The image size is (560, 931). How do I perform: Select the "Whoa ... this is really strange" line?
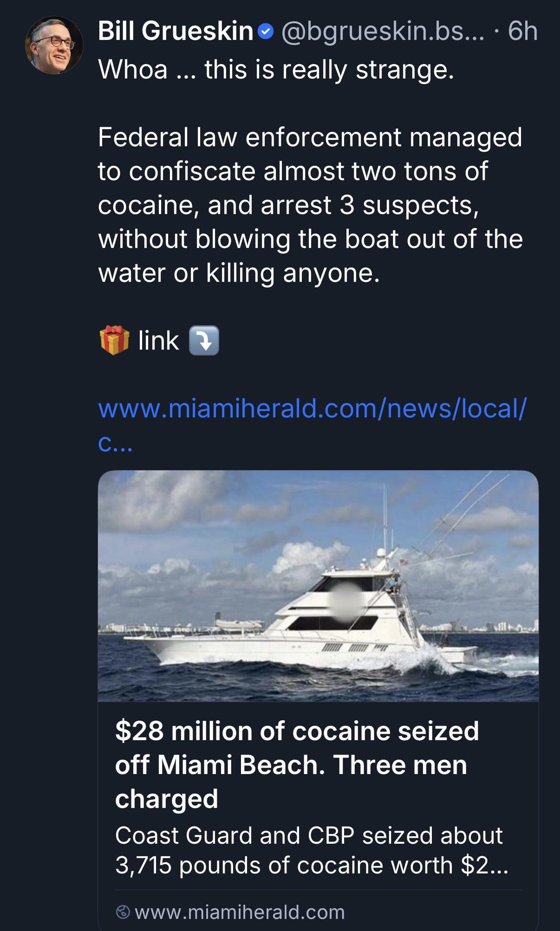click(x=276, y=70)
